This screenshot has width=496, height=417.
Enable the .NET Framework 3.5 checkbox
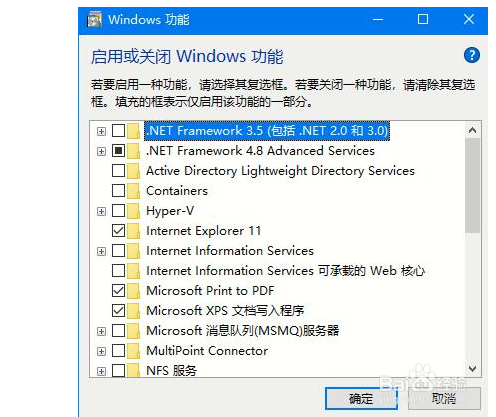(118, 131)
